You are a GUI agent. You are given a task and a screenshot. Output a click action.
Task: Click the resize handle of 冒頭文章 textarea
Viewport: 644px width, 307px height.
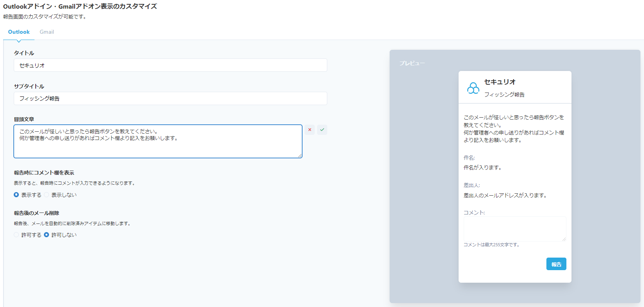click(300, 156)
